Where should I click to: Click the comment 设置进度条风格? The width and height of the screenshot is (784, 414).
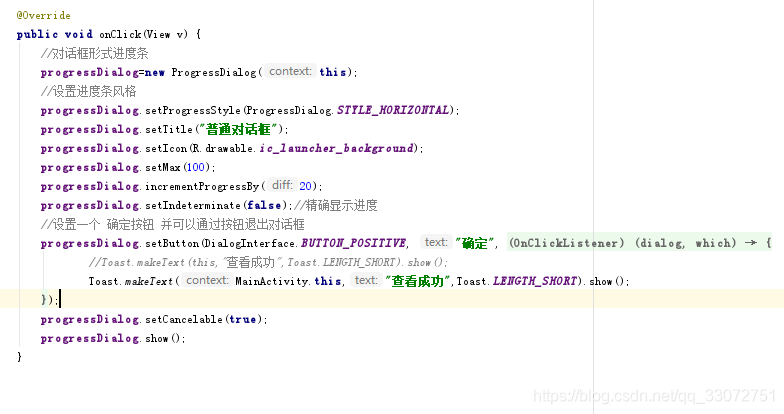(x=88, y=91)
